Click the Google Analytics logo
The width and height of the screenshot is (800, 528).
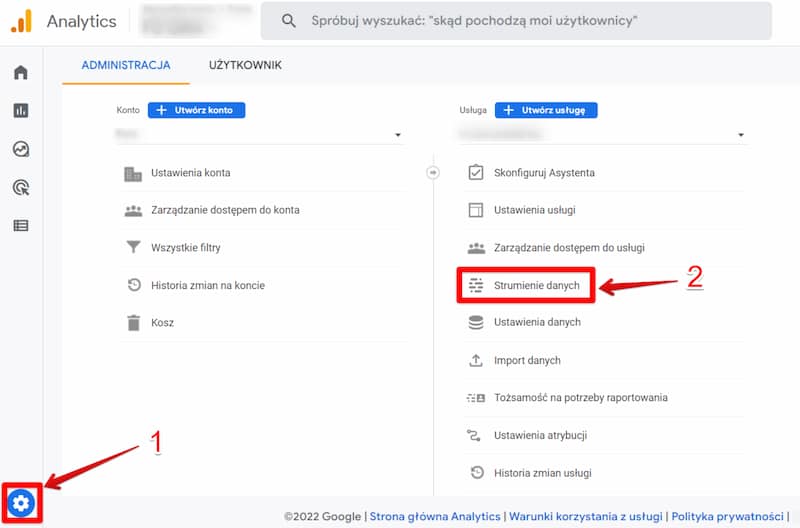(x=22, y=21)
